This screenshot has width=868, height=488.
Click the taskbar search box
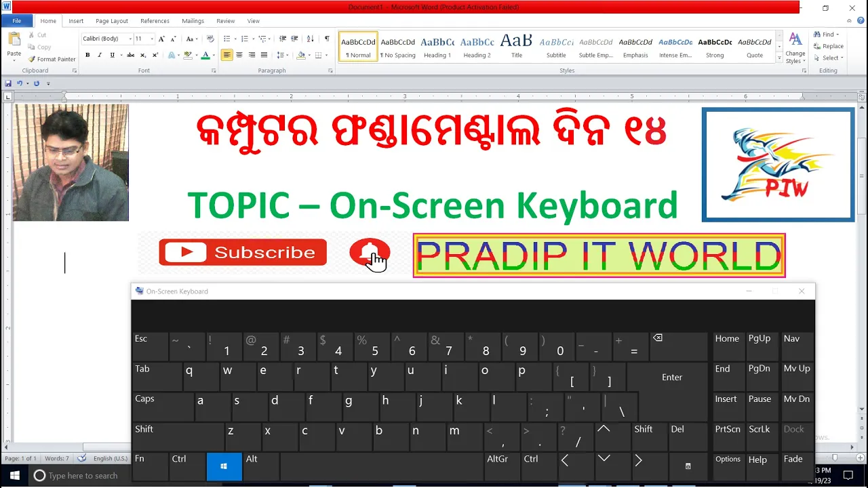click(79, 476)
